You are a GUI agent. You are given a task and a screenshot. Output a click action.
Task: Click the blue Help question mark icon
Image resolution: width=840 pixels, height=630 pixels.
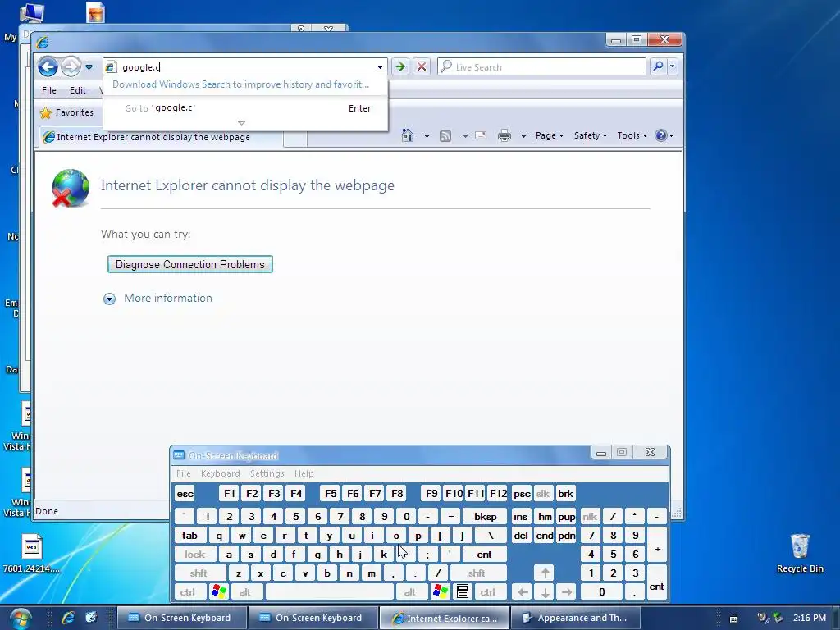point(661,135)
